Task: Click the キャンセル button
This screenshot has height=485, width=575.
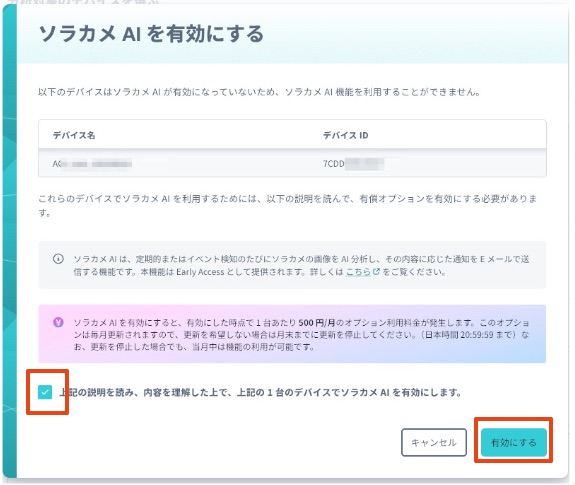Action: (x=434, y=442)
